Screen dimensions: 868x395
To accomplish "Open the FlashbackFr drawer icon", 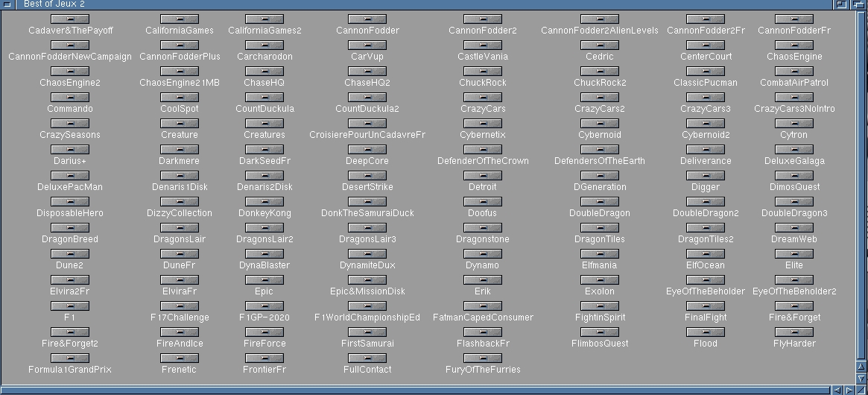I will pyautogui.click(x=482, y=332).
